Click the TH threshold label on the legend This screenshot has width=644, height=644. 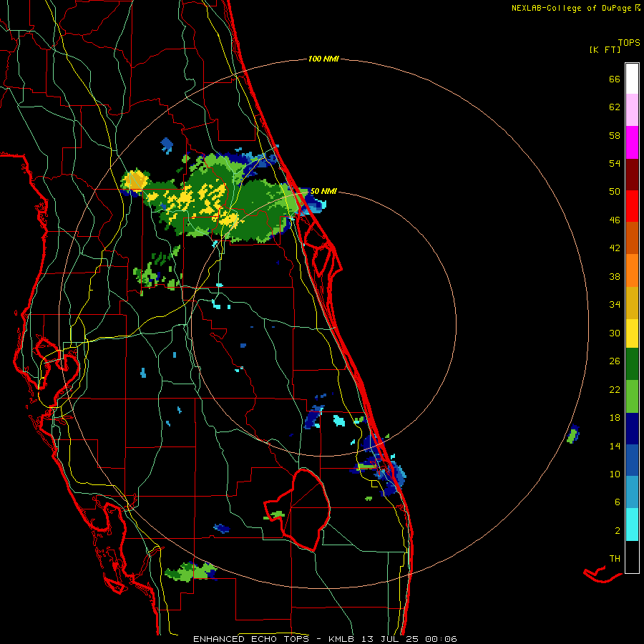[x=615, y=559]
